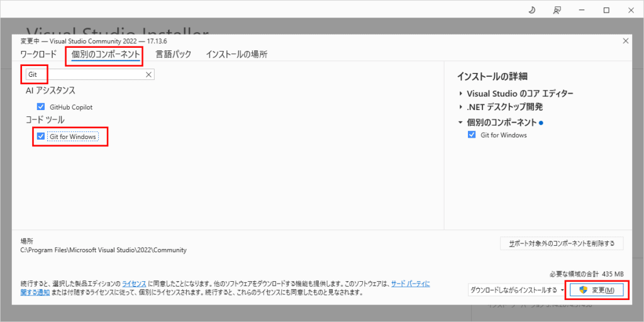Switch to the ワークロード tab
The image size is (644, 322).
(38, 54)
